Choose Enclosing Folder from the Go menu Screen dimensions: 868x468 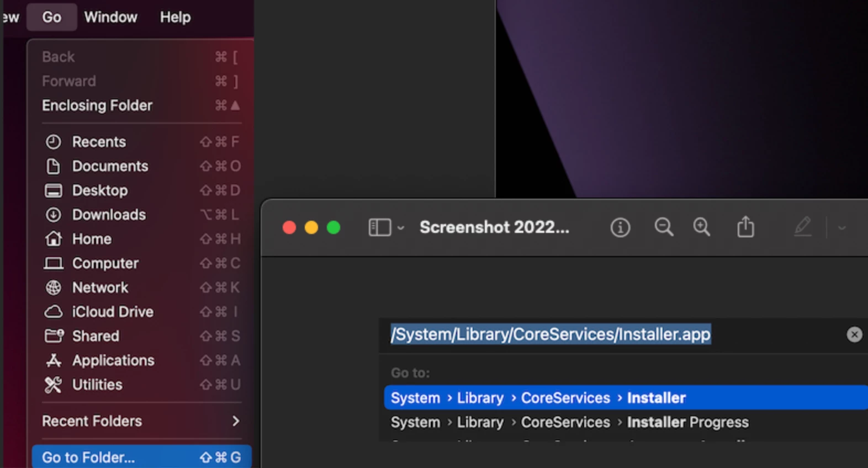[x=141, y=105]
